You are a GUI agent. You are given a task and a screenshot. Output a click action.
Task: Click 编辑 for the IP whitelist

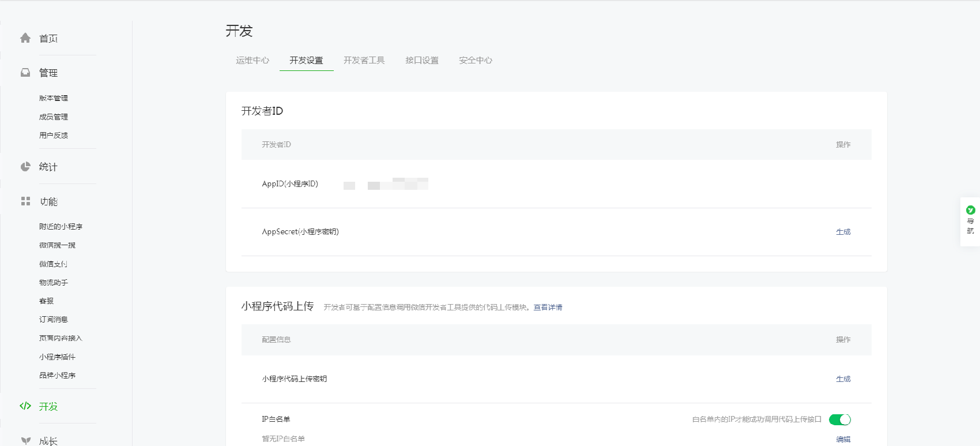coord(843,439)
